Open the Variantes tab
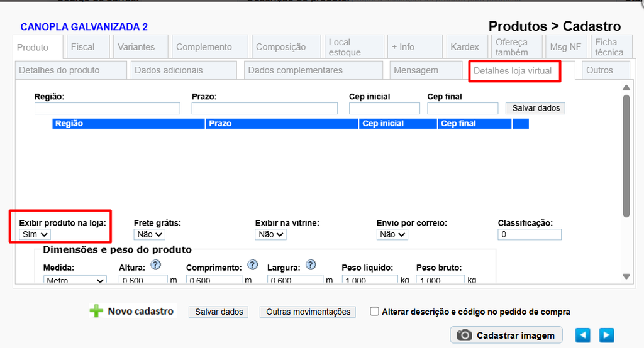The height and width of the screenshot is (348, 644). (140, 46)
